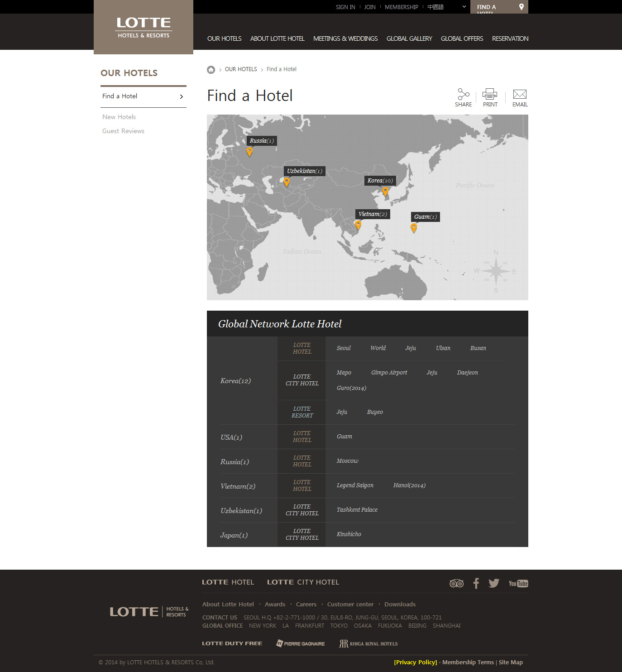Click the Legend Saigon hotel link
The width and height of the screenshot is (622, 672).
[x=355, y=485]
